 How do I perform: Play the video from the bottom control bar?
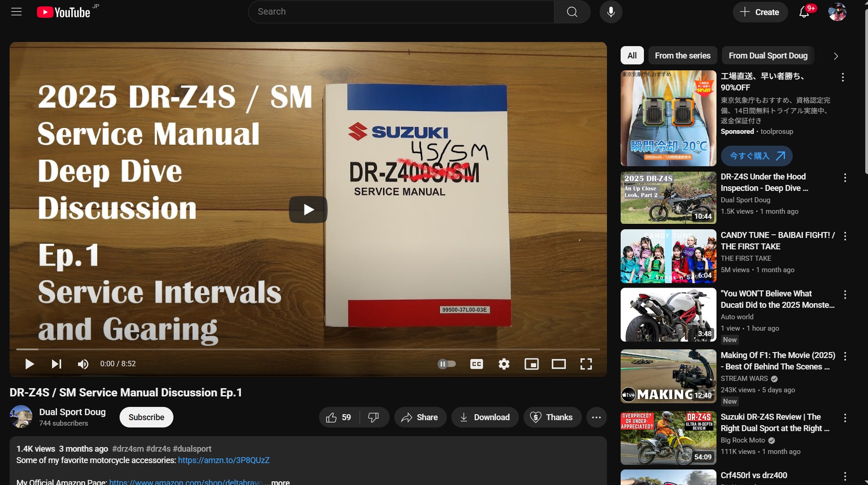[x=30, y=364]
